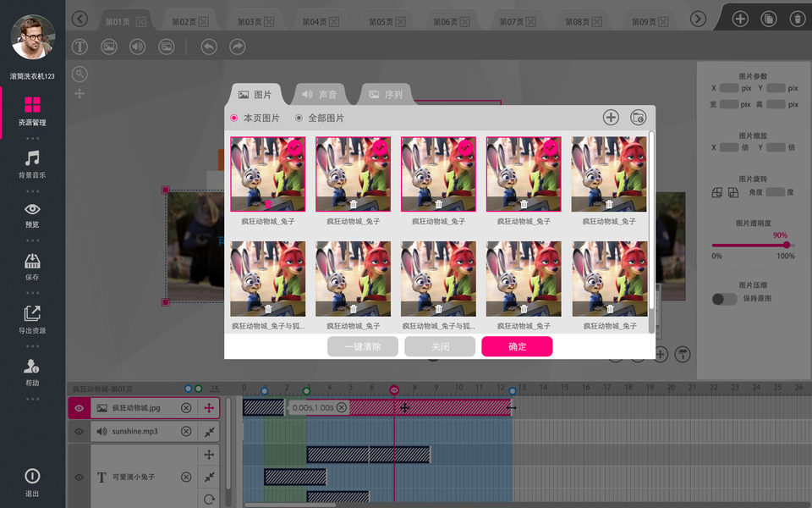Go to next page tabs arrow
Viewport: 812px width, 508px height.
click(x=698, y=19)
